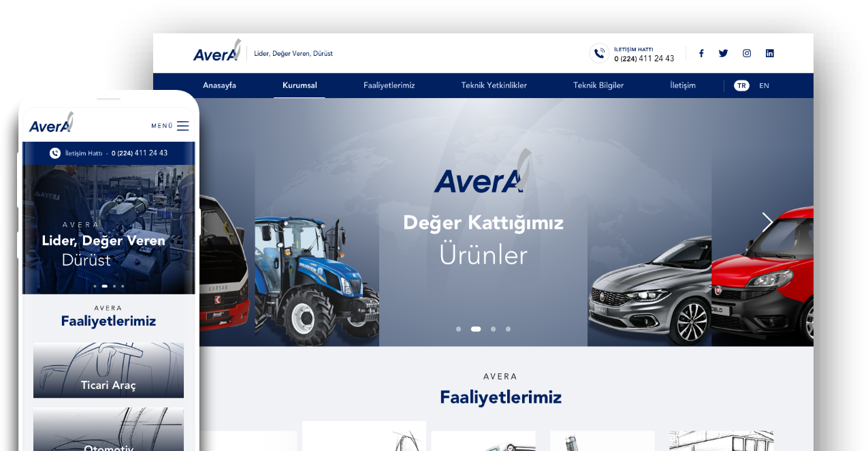
Task: Click the desktop phone contact icon
Action: tap(599, 54)
